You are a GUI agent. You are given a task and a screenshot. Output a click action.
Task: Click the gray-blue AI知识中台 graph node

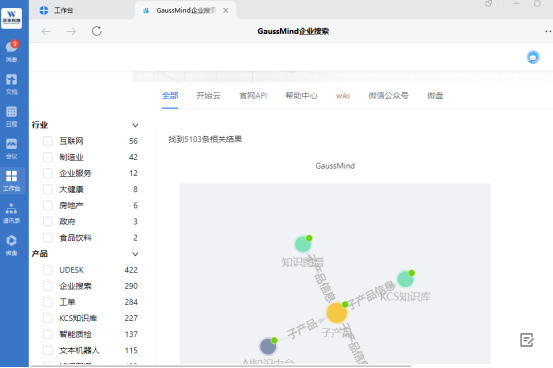coord(268,346)
